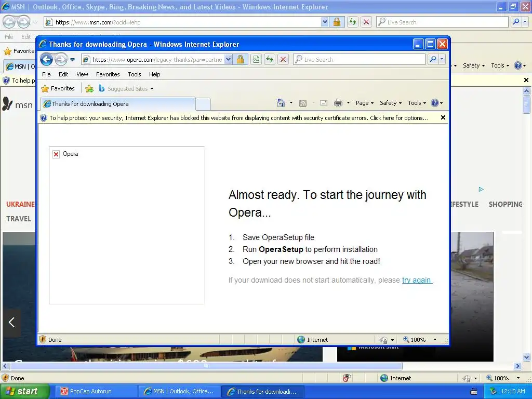The image size is (532, 399).
Task: Open a new tab in Opera window
Action: click(x=203, y=104)
